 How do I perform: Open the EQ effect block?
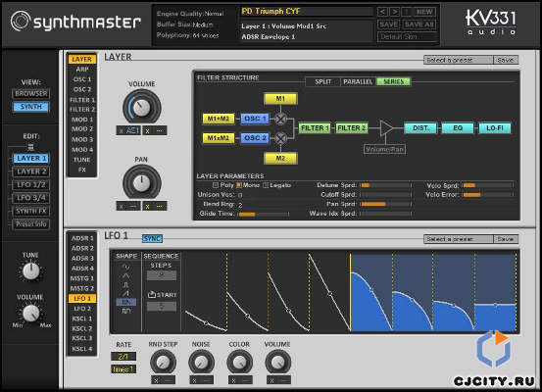pyautogui.click(x=458, y=128)
